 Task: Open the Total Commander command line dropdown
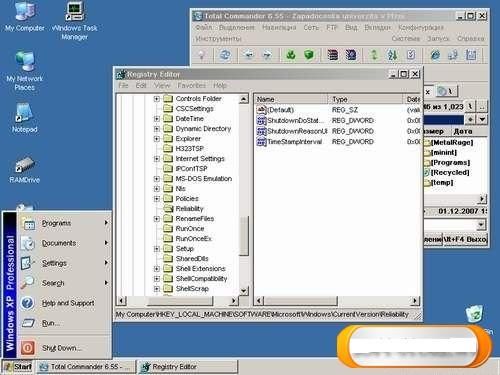point(481,225)
